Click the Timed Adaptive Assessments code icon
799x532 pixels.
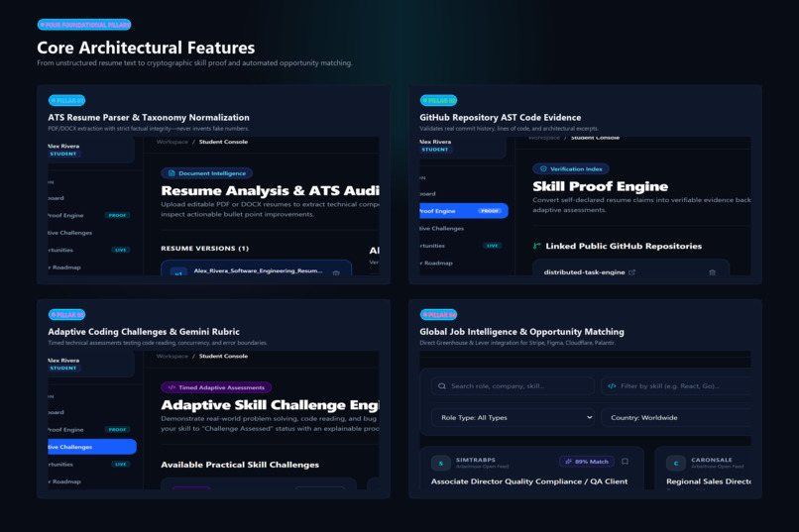coord(171,387)
